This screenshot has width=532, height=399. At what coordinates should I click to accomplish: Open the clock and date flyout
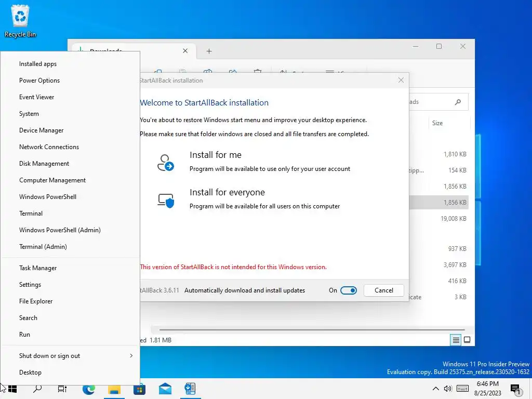(488, 389)
